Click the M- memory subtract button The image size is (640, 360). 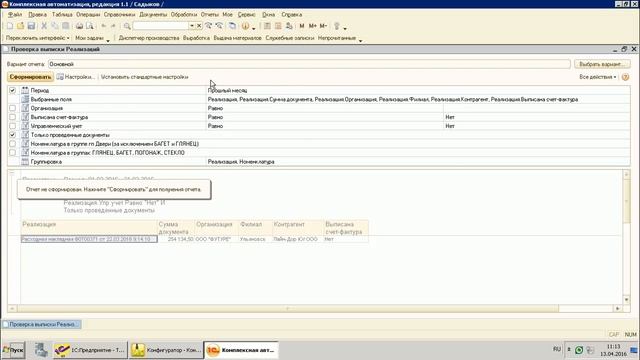[323, 26]
